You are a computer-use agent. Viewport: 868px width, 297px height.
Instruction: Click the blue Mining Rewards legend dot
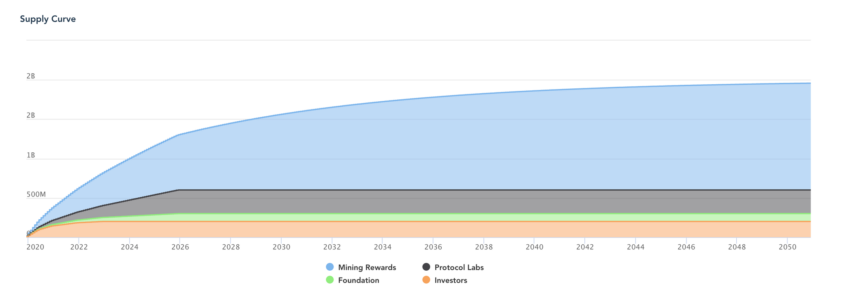tap(330, 267)
